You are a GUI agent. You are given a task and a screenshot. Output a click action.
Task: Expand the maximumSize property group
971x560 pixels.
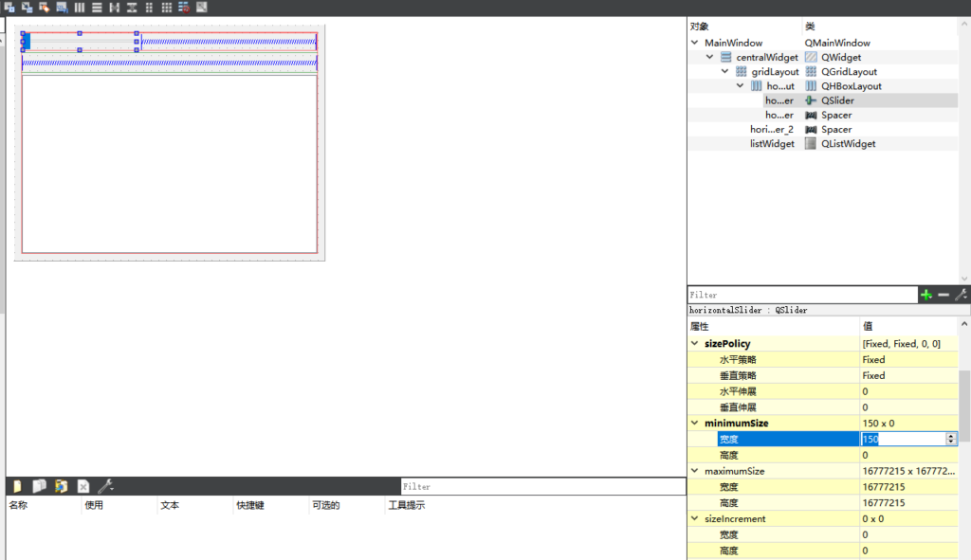695,471
